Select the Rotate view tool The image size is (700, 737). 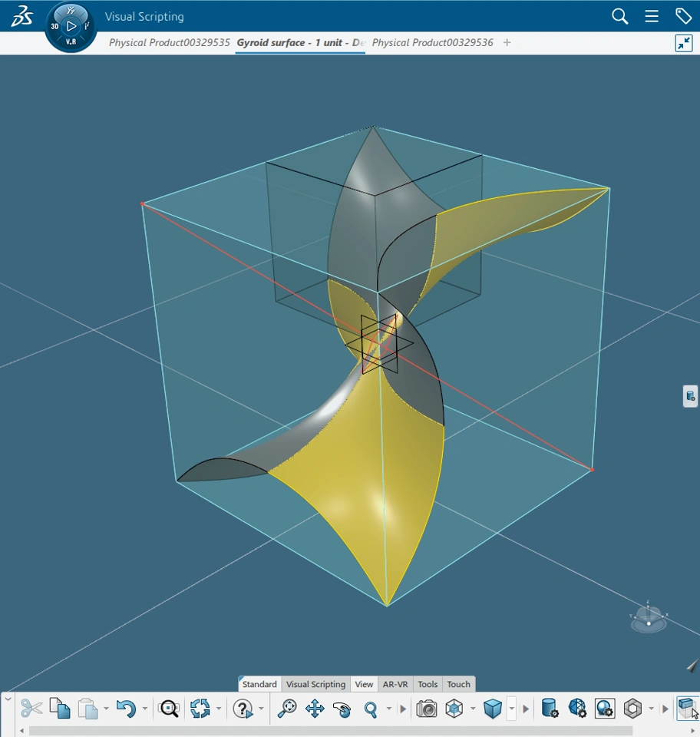click(342, 709)
